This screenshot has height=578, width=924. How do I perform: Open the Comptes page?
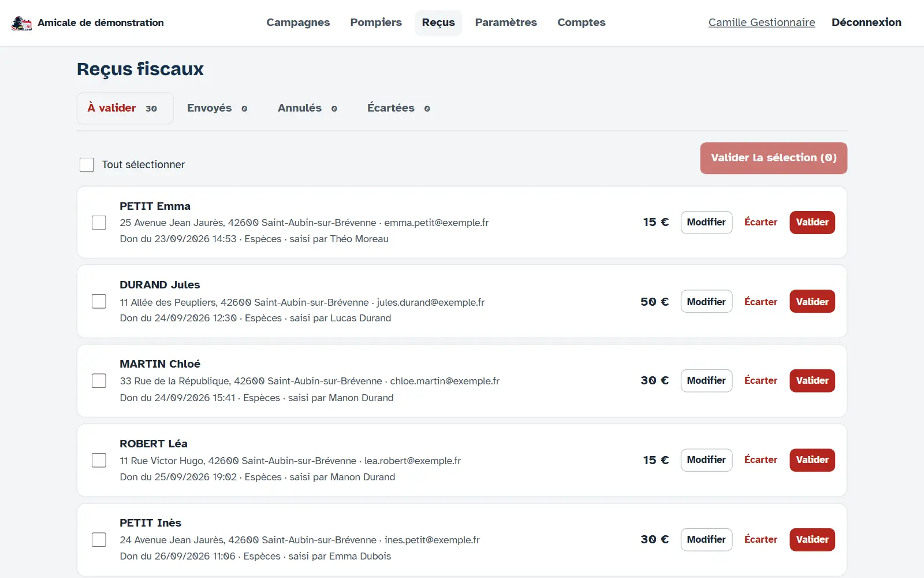pyautogui.click(x=582, y=23)
